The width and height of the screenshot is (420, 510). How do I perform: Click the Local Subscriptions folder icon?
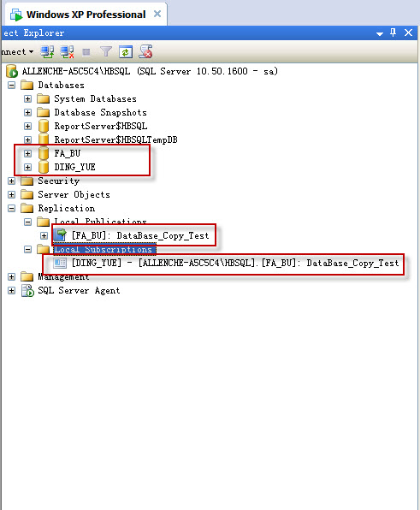pyautogui.click(x=44, y=249)
